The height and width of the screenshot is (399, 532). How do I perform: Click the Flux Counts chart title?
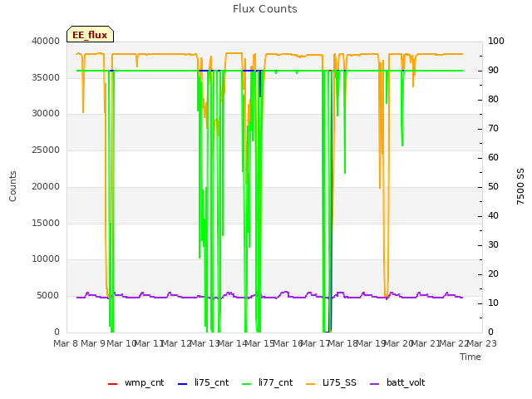pyautogui.click(x=265, y=9)
